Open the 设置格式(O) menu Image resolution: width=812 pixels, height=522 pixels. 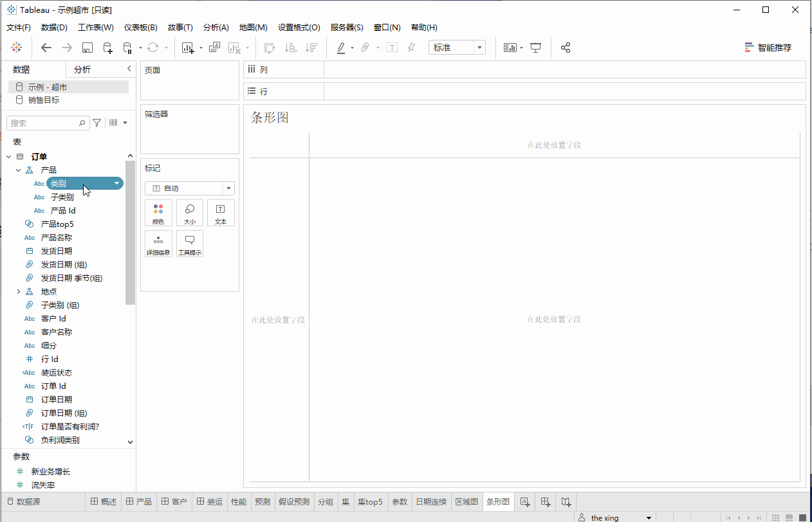(299, 28)
